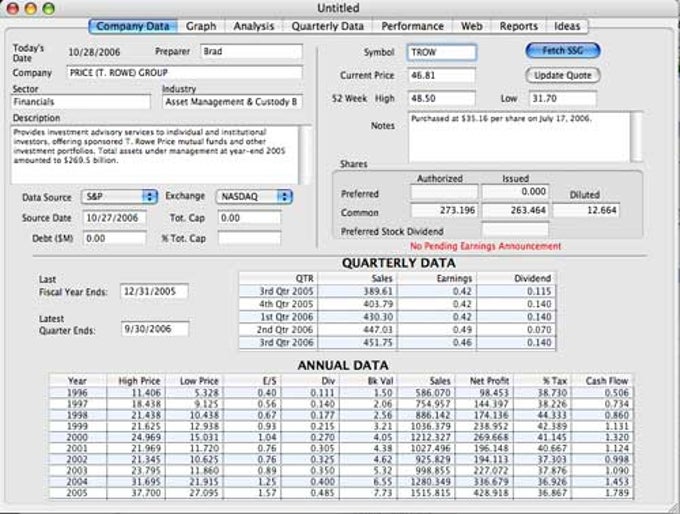Select the Company Data tab
Viewport: 680px width, 514px height.
point(133,26)
